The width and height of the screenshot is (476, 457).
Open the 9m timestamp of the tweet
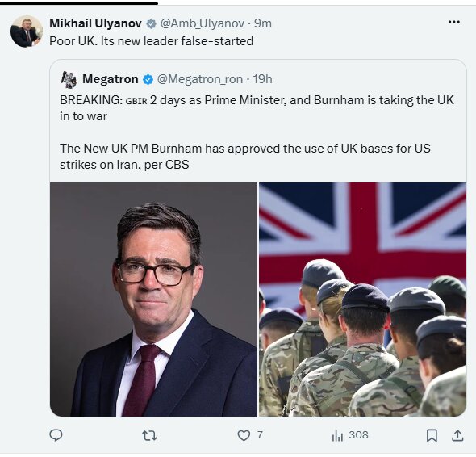tap(263, 23)
